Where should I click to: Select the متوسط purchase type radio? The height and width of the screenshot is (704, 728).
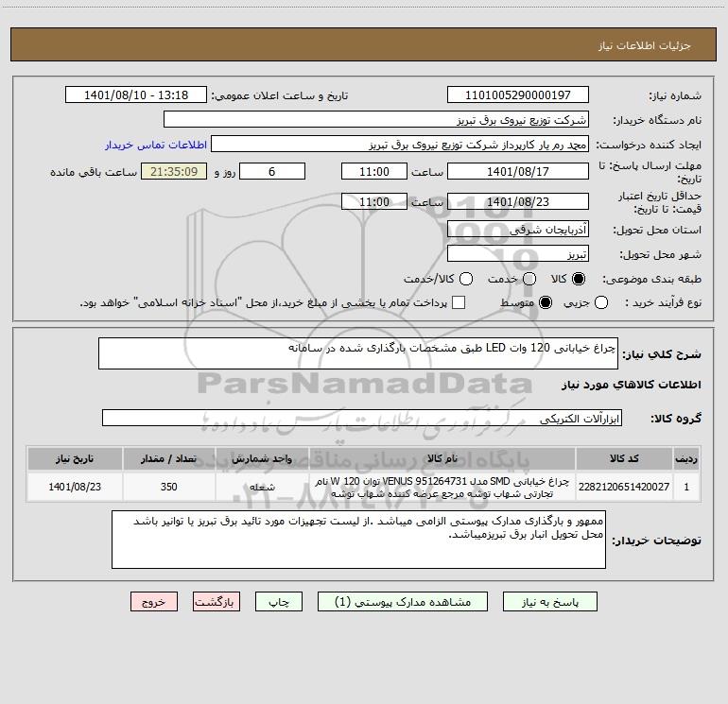(546, 302)
